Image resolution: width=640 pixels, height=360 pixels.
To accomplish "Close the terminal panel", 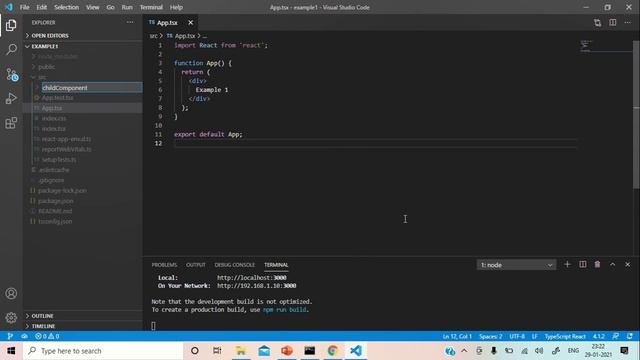I will tap(627, 264).
